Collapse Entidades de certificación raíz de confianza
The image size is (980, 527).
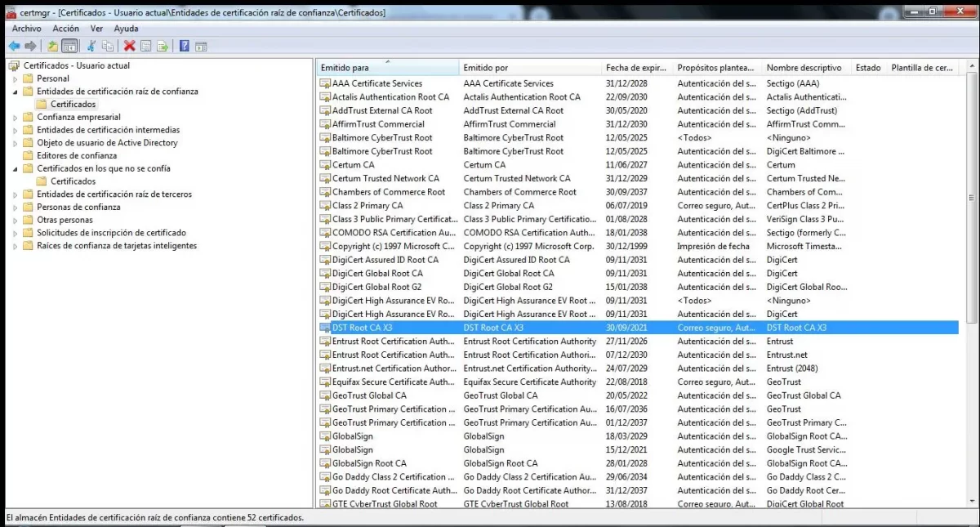[16, 92]
